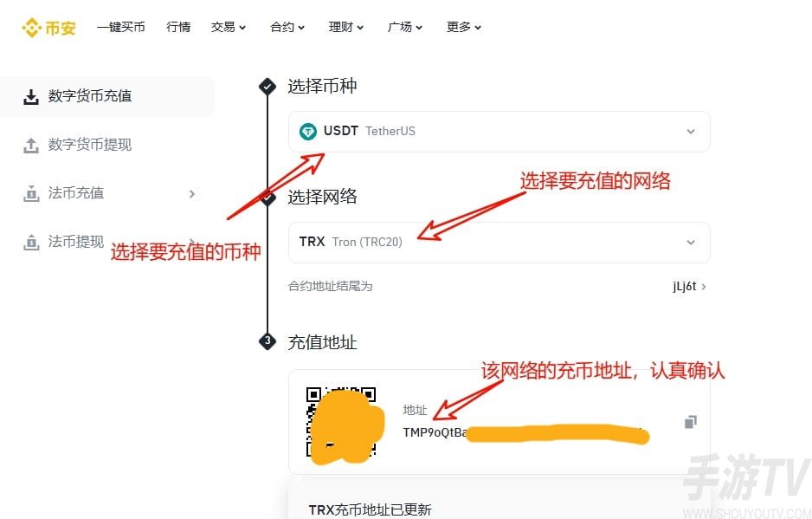Copy the deposit address with copy icon
This screenshot has width=812, height=519.
(690, 422)
